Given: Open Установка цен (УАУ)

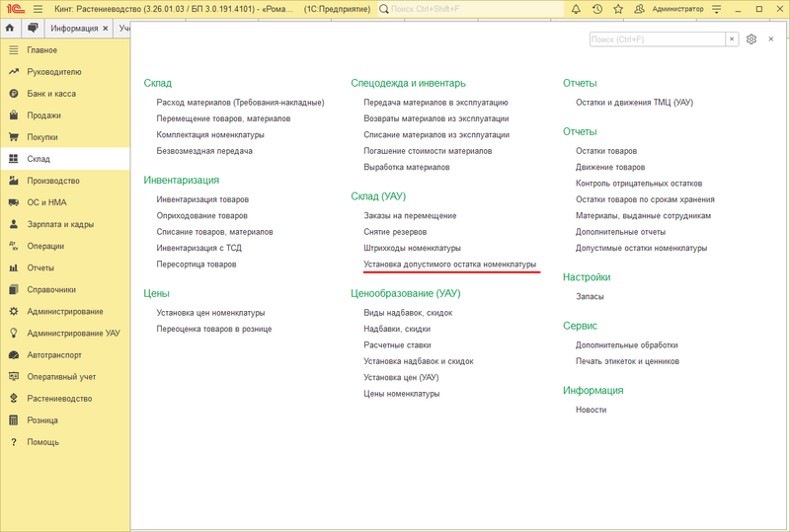Looking at the screenshot, I should click(401, 377).
